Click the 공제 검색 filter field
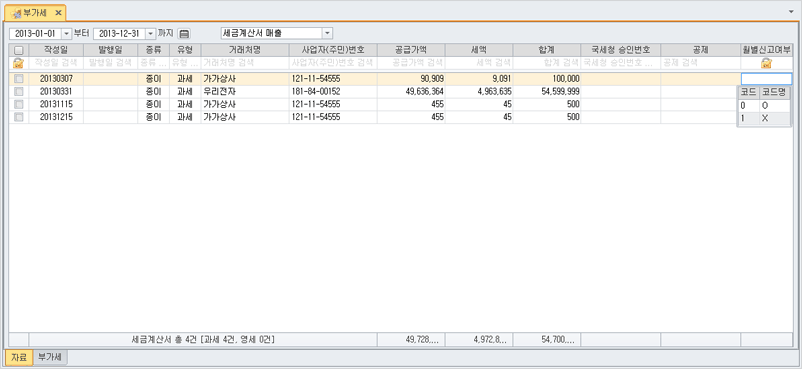 [x=701, y=63]
